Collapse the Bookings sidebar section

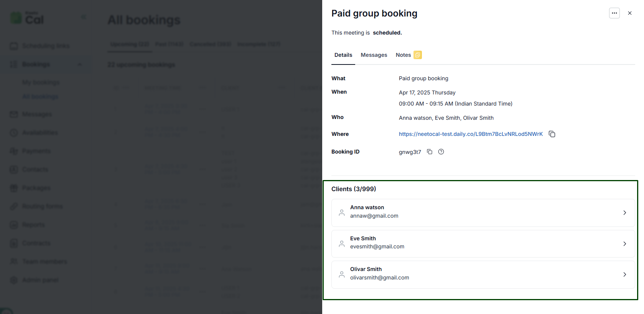pyautogui.click(x=80, y=64)
